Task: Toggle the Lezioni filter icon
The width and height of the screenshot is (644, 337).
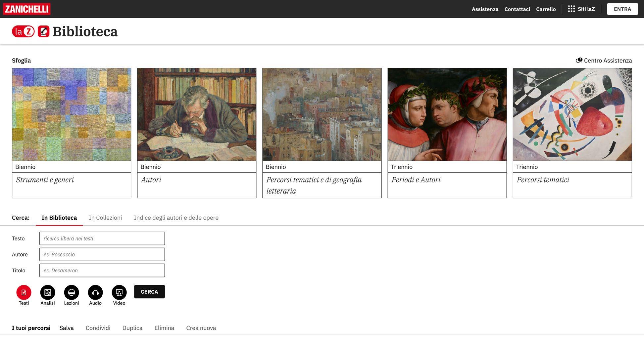Action: click(72, 292)
